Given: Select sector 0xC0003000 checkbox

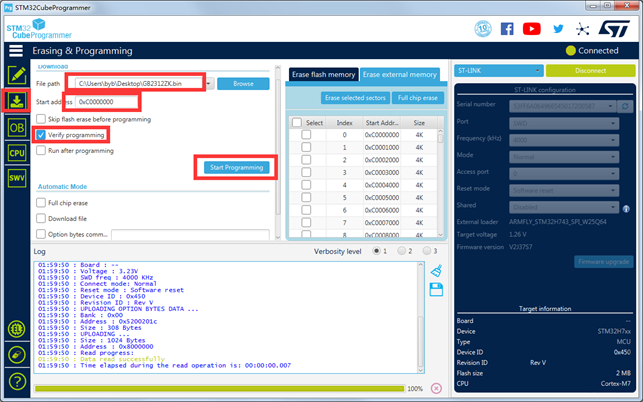Looking at the screenshot, I should click(306, 172).
